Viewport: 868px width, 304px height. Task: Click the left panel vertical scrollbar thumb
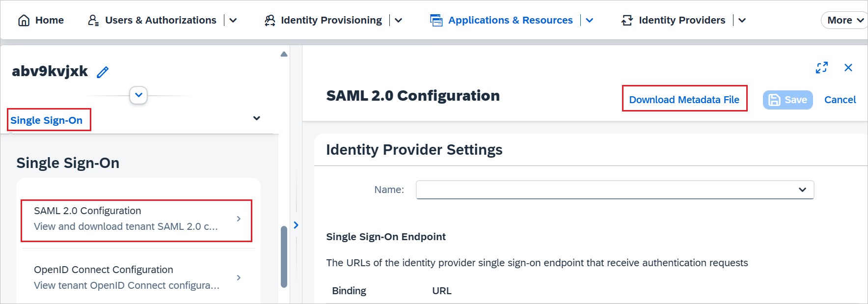tap(284, 256)
